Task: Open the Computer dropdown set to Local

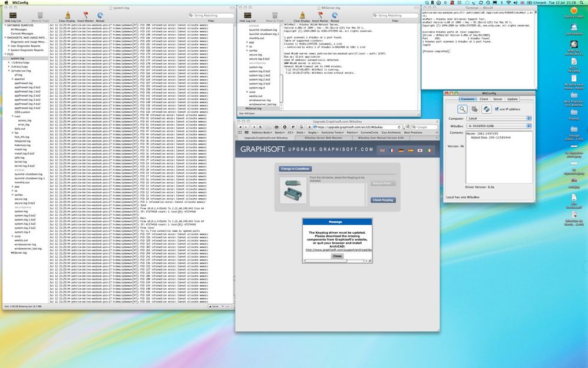Action: coord(498,119)
